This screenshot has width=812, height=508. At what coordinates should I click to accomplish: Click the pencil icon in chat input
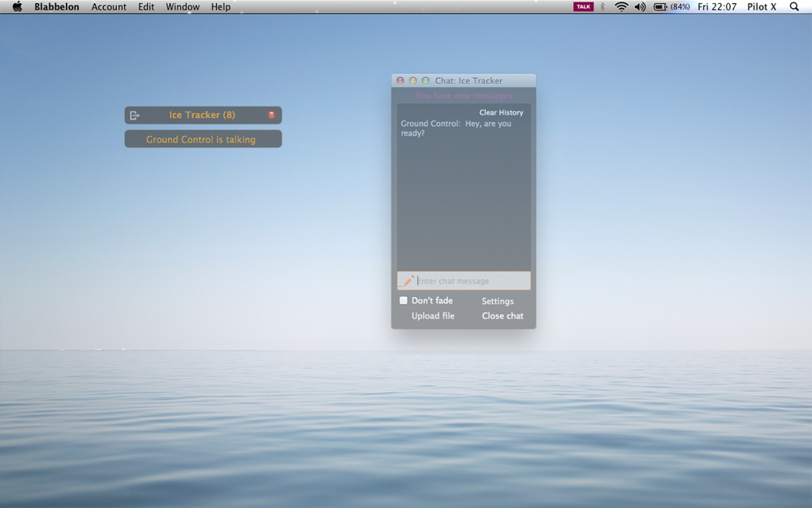coord(408,280)
